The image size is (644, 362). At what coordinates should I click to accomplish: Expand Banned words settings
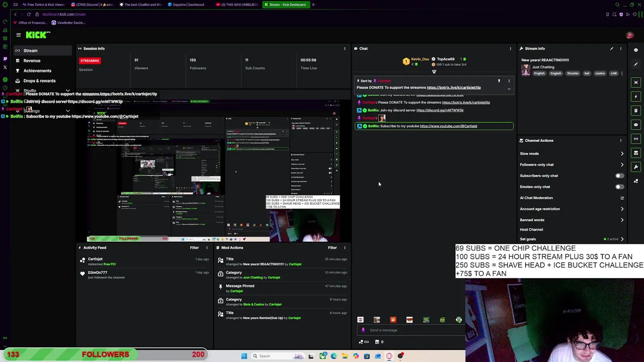tap(622, 220)
